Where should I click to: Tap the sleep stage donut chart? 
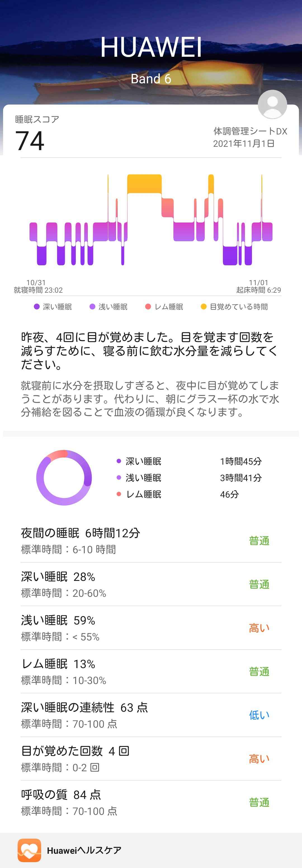64,477
